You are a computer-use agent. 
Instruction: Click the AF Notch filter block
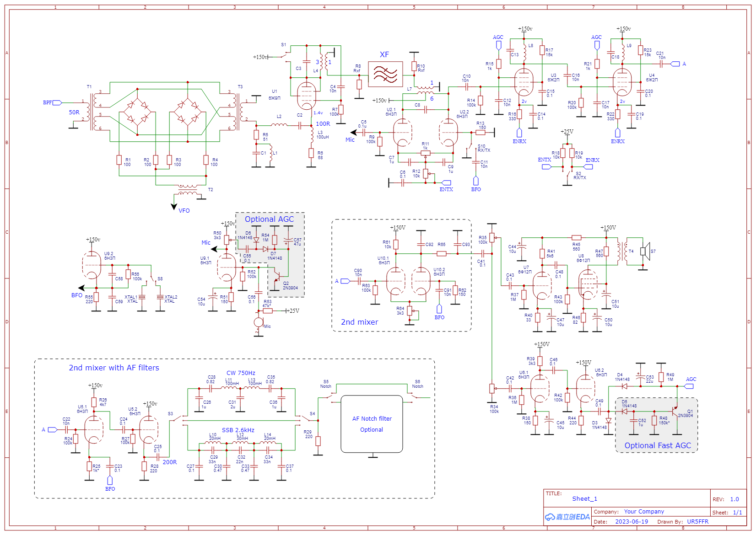[x=372, y=424]
